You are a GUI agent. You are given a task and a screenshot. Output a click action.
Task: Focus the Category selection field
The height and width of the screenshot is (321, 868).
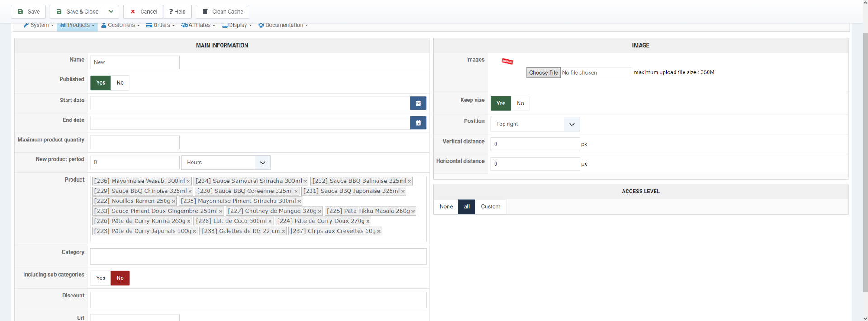(x=259, y=257)
